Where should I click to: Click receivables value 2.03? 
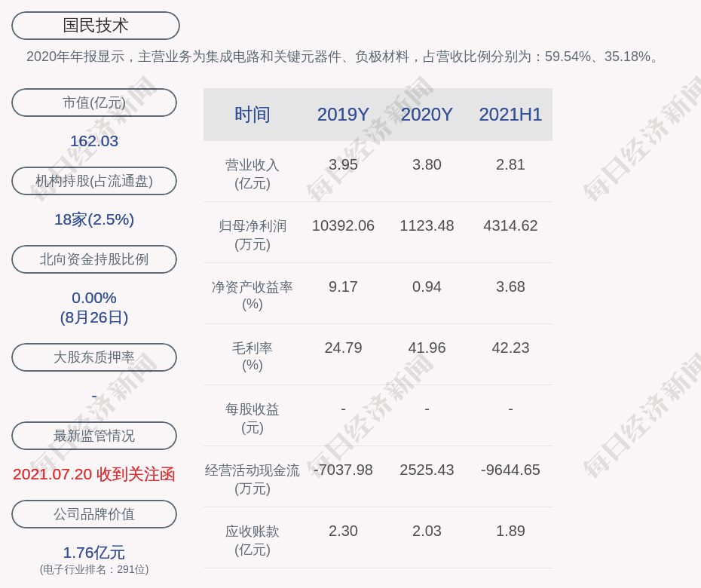427,531
